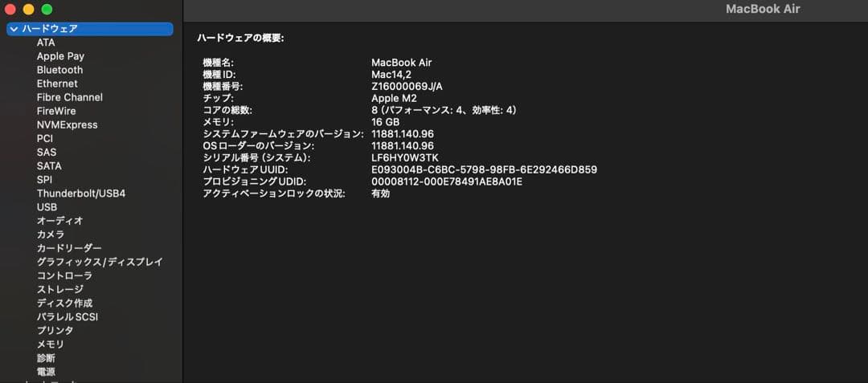Click the ハードウェアの概要 heading

(241, 38)
